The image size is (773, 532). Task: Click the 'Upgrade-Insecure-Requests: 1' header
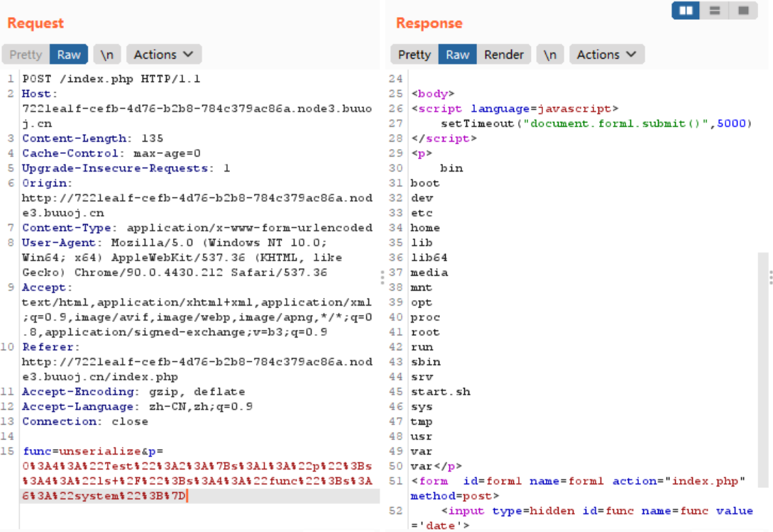coord(126,169)
